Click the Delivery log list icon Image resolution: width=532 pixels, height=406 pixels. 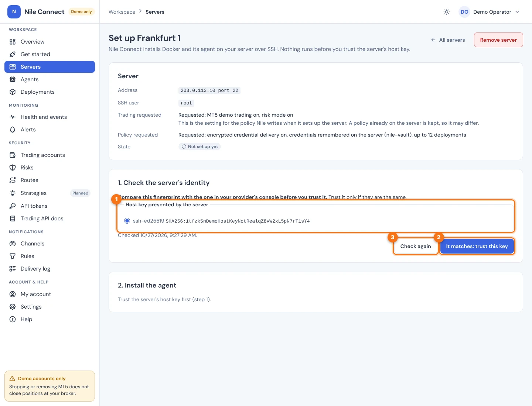pos(13,269)
